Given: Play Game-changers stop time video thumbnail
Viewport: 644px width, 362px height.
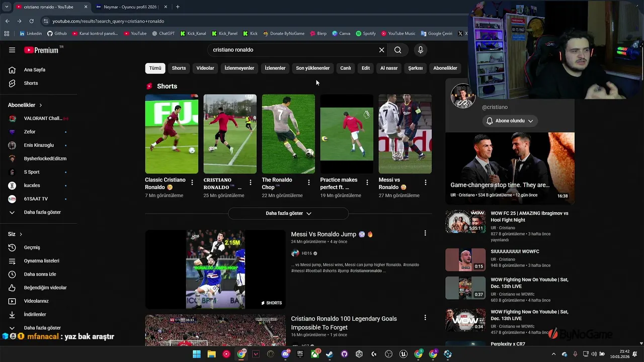Looking at the screenshot, I should pyautogui.click(x=510, y=168).
